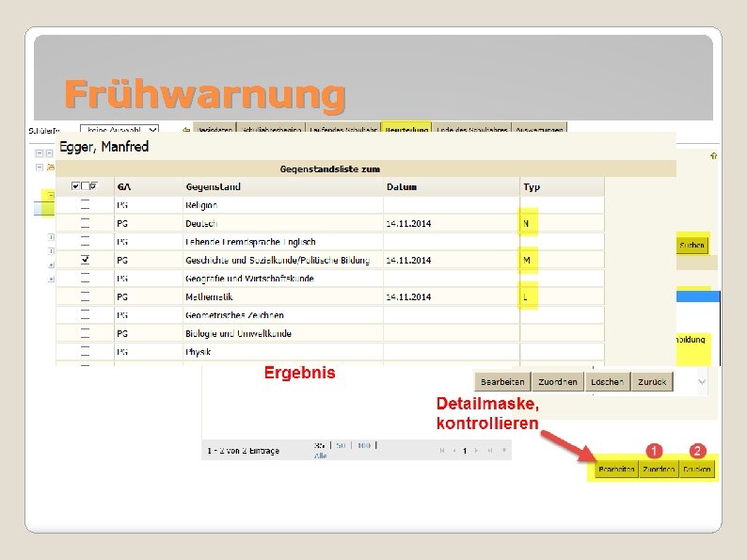The image size is (747, 560).
Task: Click page number 1 in pager
Action: click(465, 451)
